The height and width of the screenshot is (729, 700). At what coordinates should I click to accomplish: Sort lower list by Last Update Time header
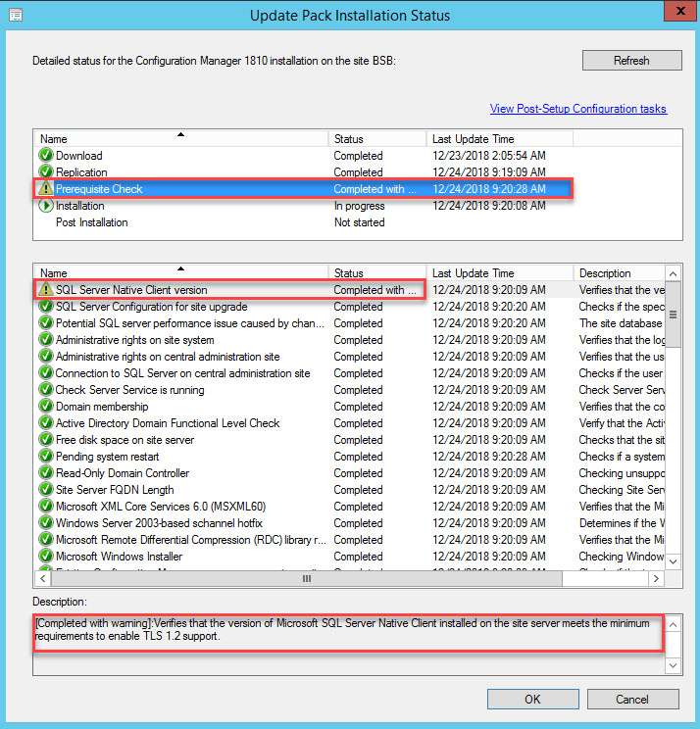point(500,273)
